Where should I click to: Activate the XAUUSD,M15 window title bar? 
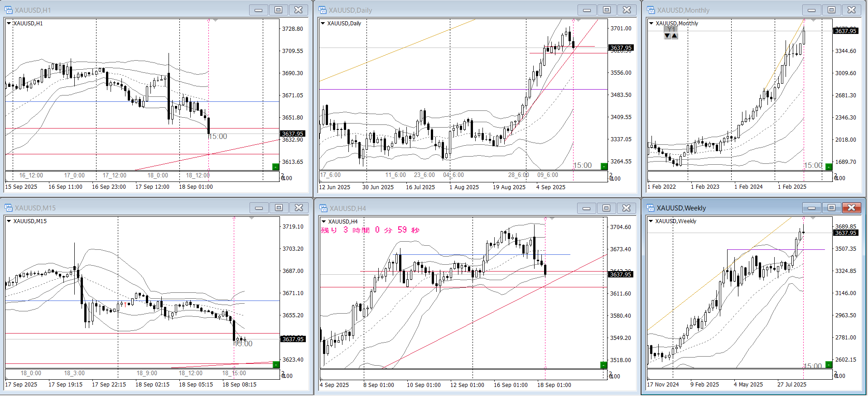(136, 208)
